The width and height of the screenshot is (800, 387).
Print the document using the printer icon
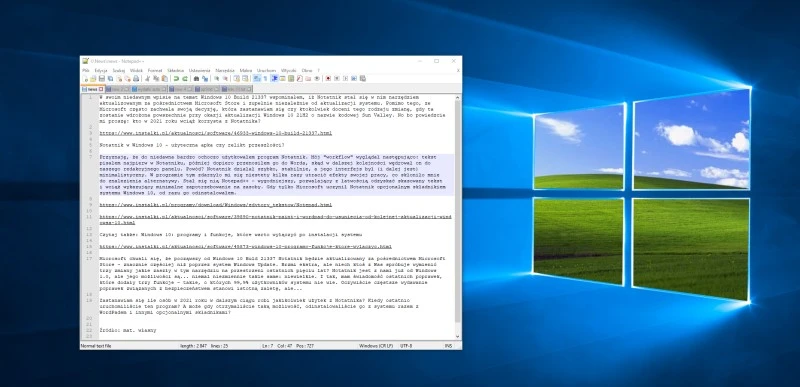pos(136,79)
